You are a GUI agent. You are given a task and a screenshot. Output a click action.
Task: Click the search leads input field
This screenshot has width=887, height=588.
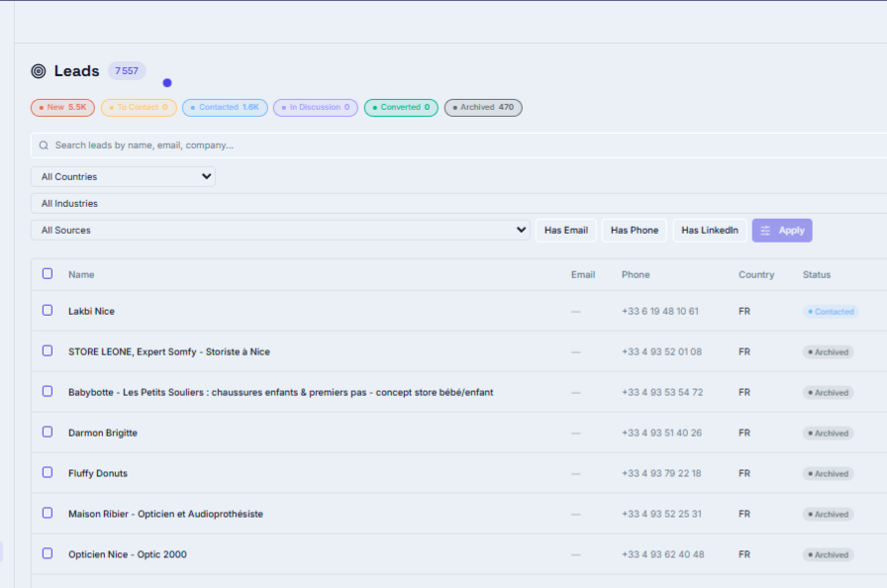tap(458, 146)
